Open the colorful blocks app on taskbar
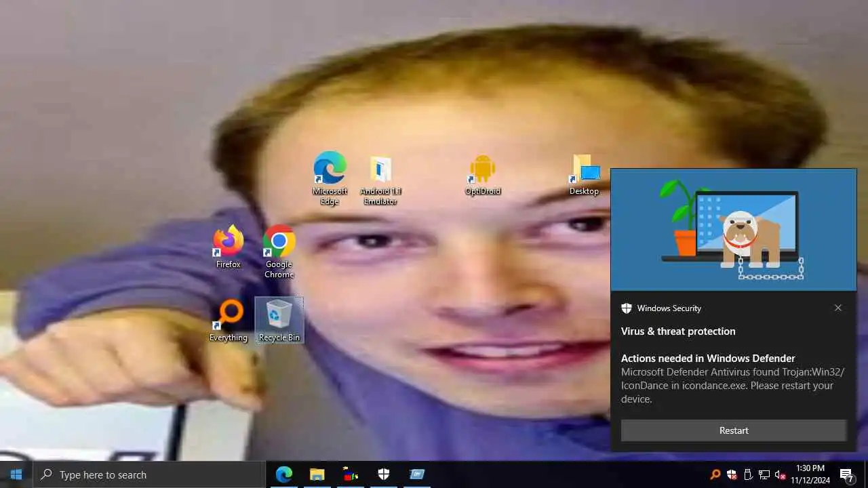This screenshot has width=868, height=488. (351, 474)
